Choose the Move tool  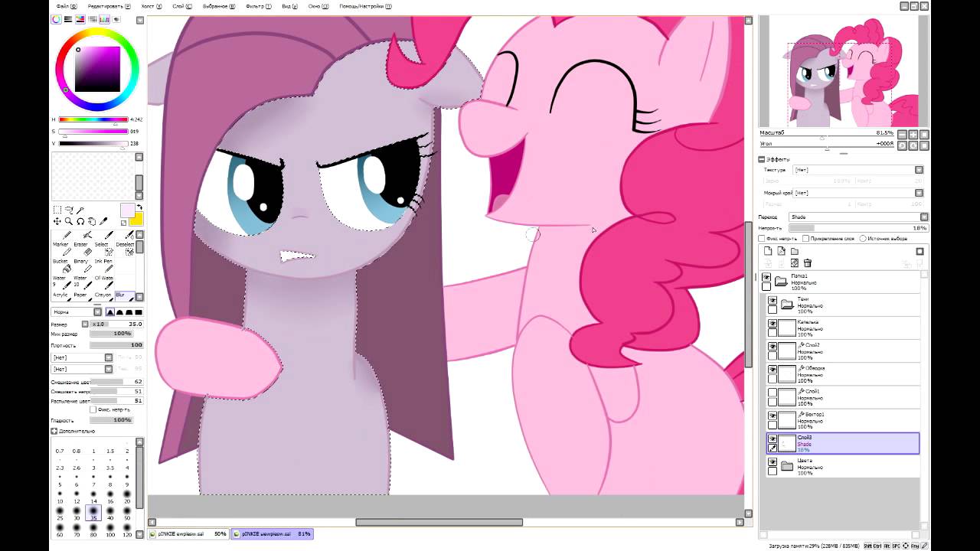coord(57,222)
